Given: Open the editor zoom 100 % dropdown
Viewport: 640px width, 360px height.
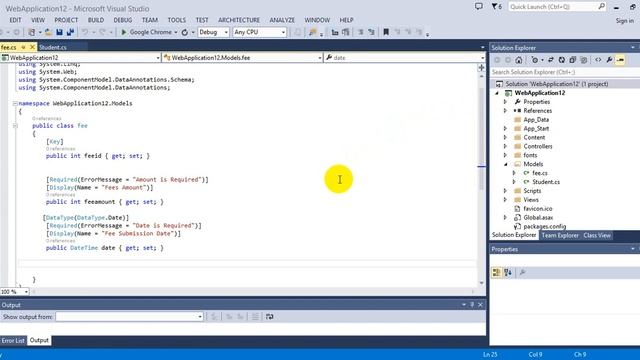Looking at the screenshot, I should pos(15,292).
